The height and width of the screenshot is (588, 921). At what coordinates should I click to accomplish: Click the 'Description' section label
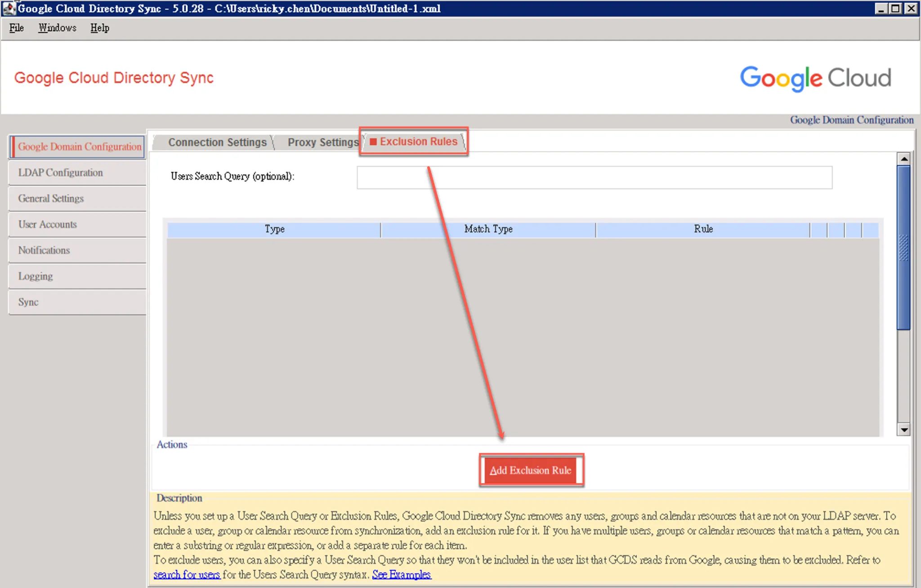pyautogui.click(x=179, y=498)
